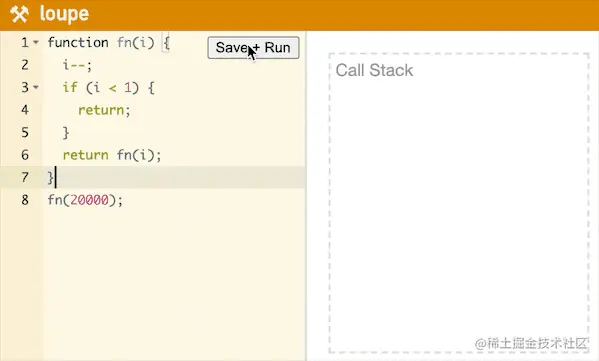Select line number 2 in the gutter
This screenshot has width=599, height=361.
point(25,65)
